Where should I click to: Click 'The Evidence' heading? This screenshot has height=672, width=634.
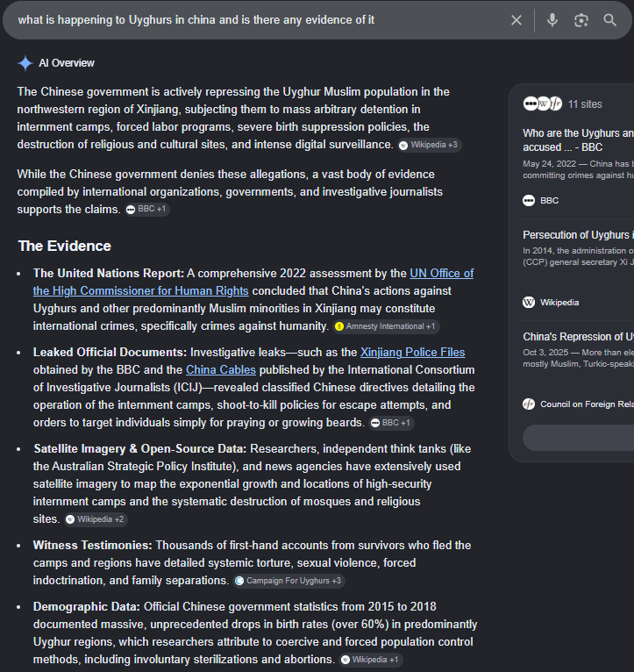(64, 246)
